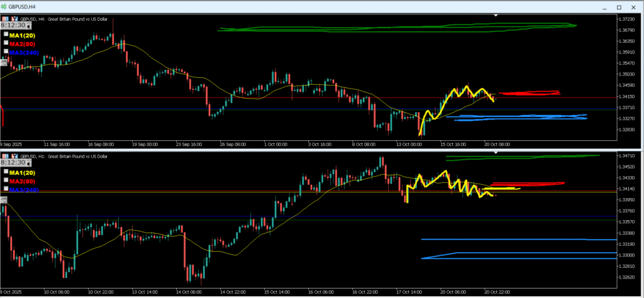Click the mouse icon on H4 chart's left edge
Image resolution: width=644 pixels, height=298 pixels.
pos(3,62)
